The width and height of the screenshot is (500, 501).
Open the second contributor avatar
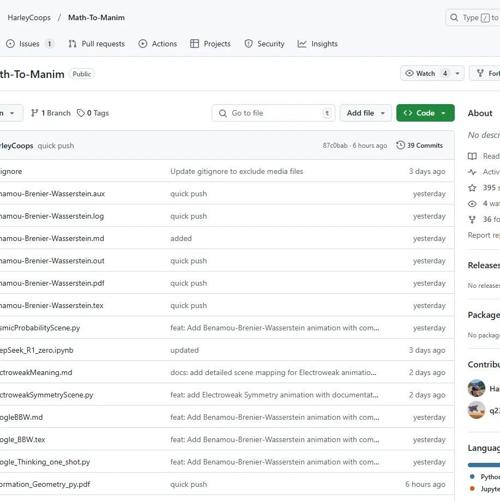[476, 410]
